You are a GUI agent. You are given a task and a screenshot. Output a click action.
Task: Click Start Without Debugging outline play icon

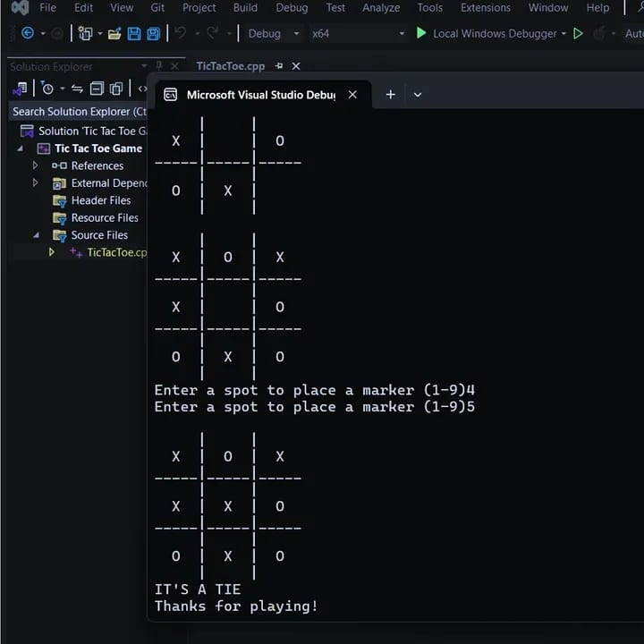pyautogui.click(x=578, y=33)
